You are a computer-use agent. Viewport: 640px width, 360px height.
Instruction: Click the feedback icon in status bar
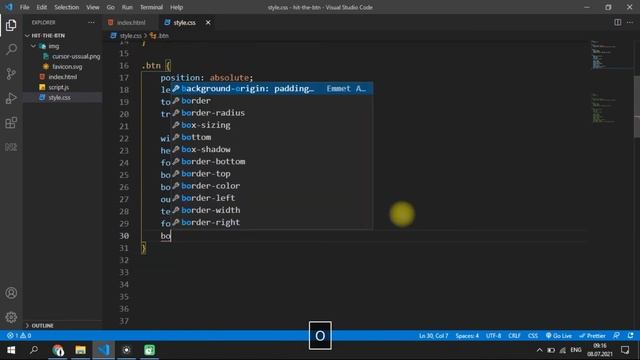(616, 336)
